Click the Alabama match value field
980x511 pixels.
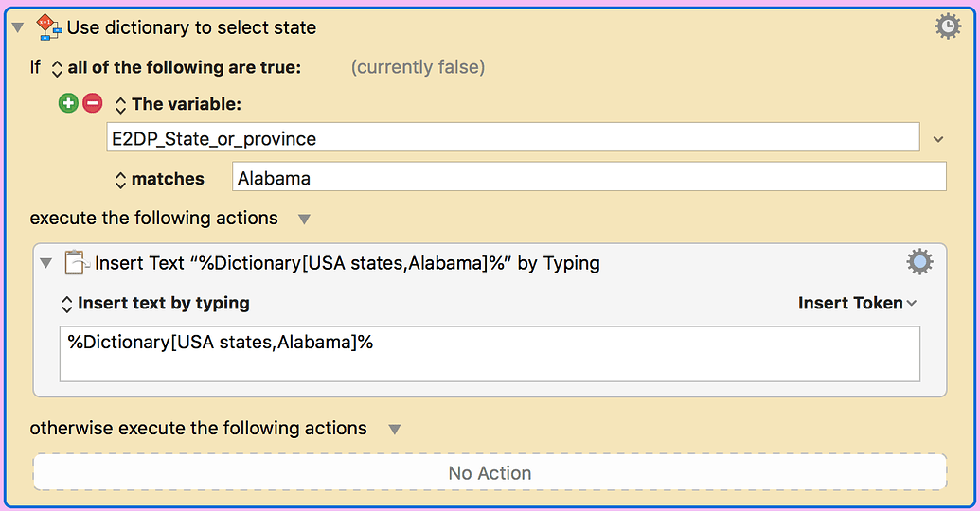pyautogui.click(x=587, y=178)
